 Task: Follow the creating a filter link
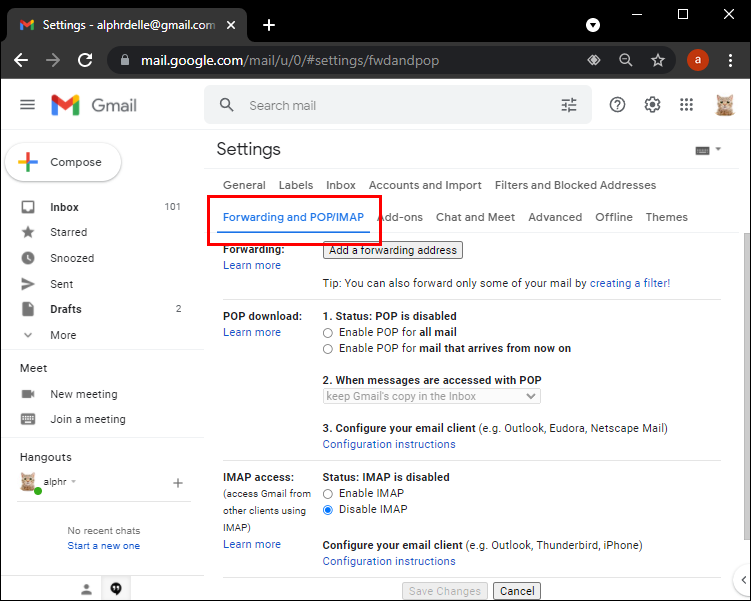click(629, 283)
